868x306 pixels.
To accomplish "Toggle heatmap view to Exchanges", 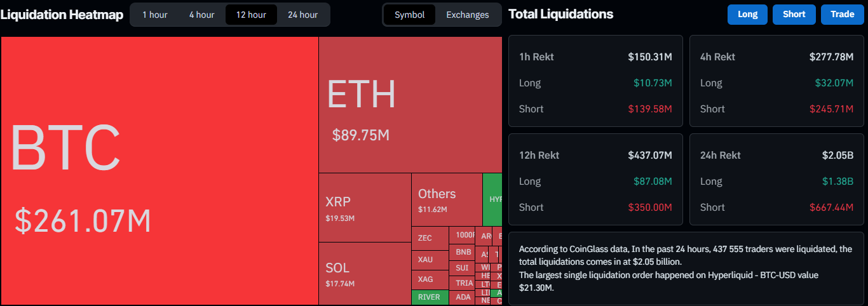I will point(467,15).
